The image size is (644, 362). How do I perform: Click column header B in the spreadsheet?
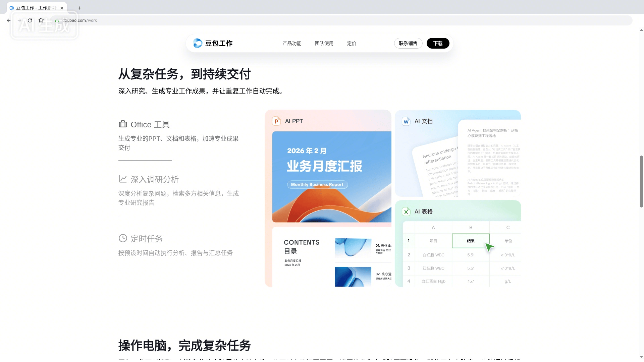point(471,228)
